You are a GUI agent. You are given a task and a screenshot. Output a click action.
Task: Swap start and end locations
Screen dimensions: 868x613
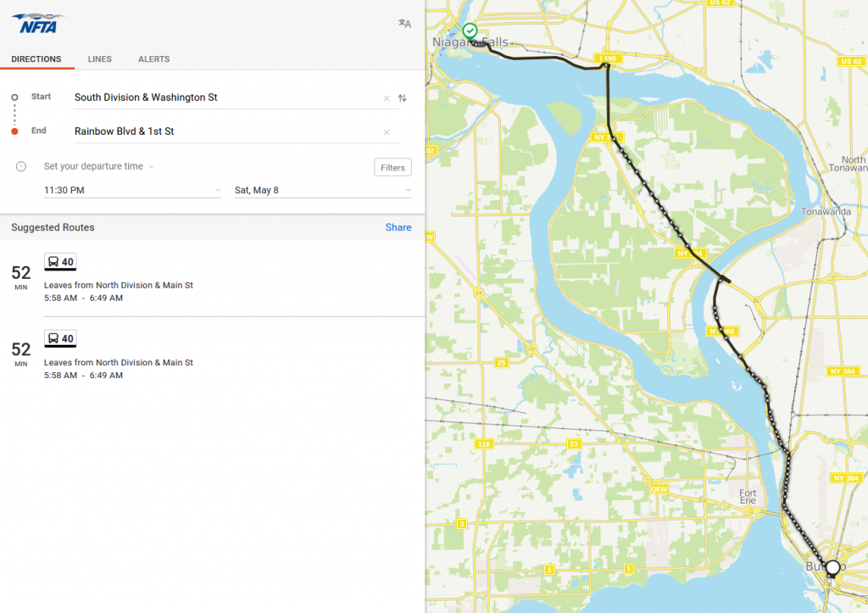click(x=403, y=98)
